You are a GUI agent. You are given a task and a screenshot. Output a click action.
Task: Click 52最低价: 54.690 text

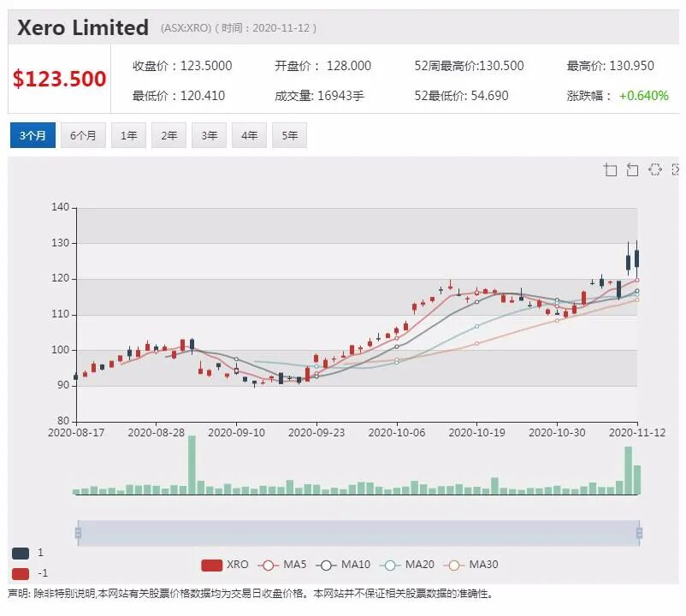point(462,96)
